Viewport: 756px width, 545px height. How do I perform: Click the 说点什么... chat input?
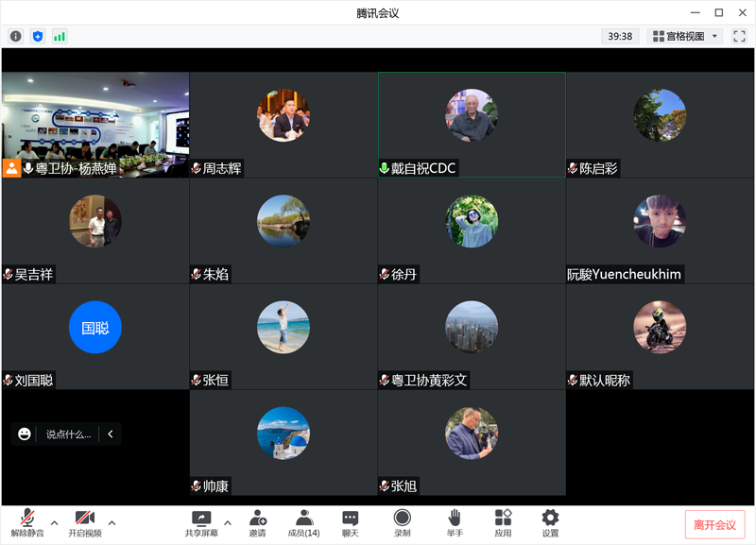coord(68,434)
